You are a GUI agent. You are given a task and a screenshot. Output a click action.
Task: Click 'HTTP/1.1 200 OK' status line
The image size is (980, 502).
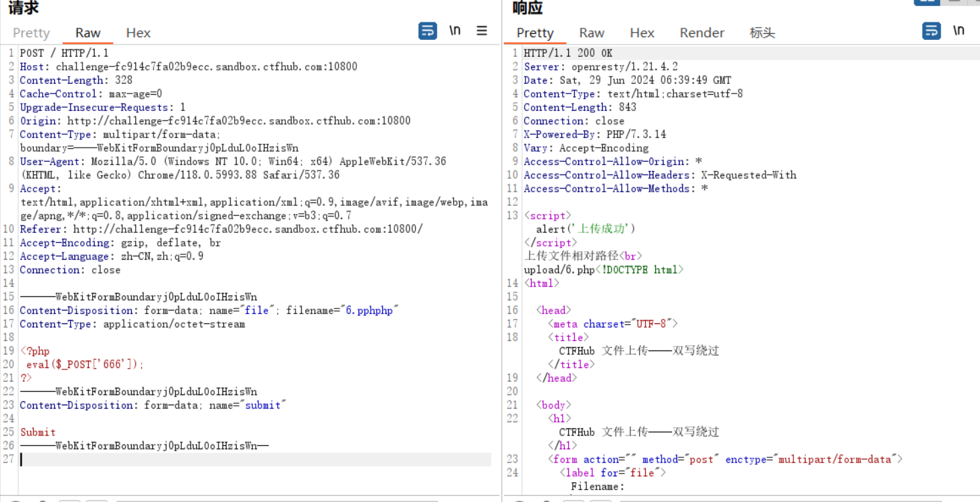point(568,53)
